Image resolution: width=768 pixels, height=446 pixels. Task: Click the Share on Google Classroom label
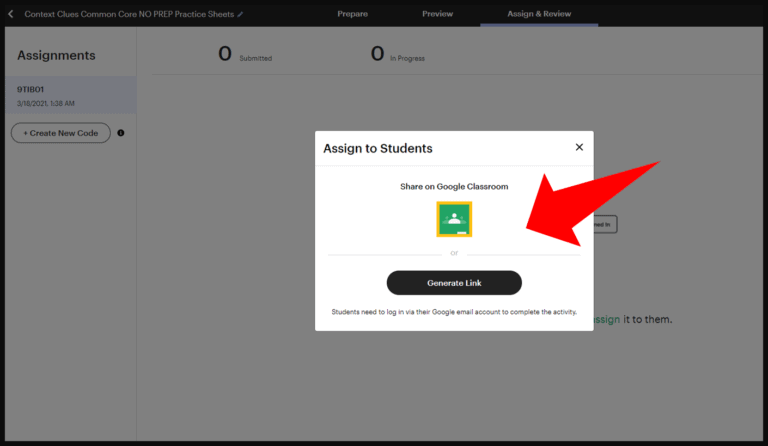pos(454,187)
